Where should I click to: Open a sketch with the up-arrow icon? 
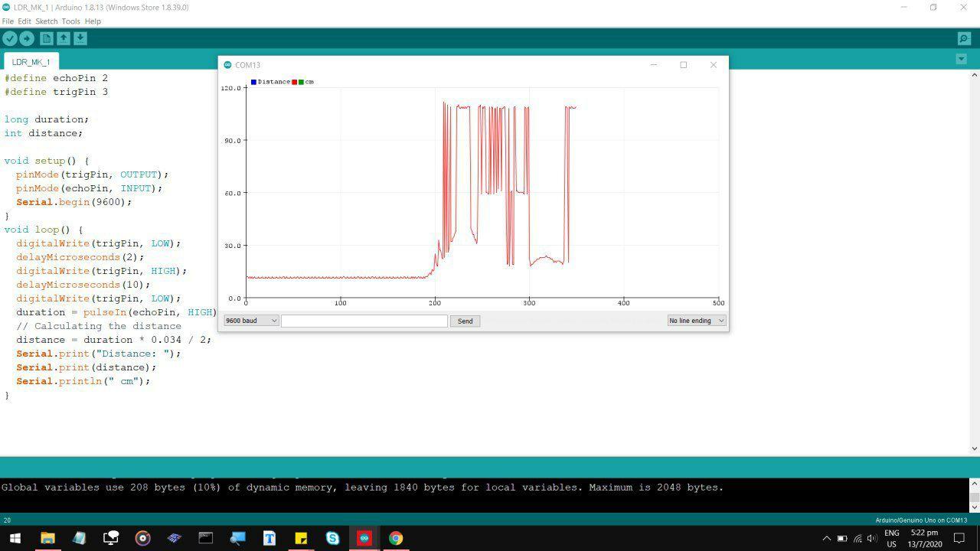(64, 38)
